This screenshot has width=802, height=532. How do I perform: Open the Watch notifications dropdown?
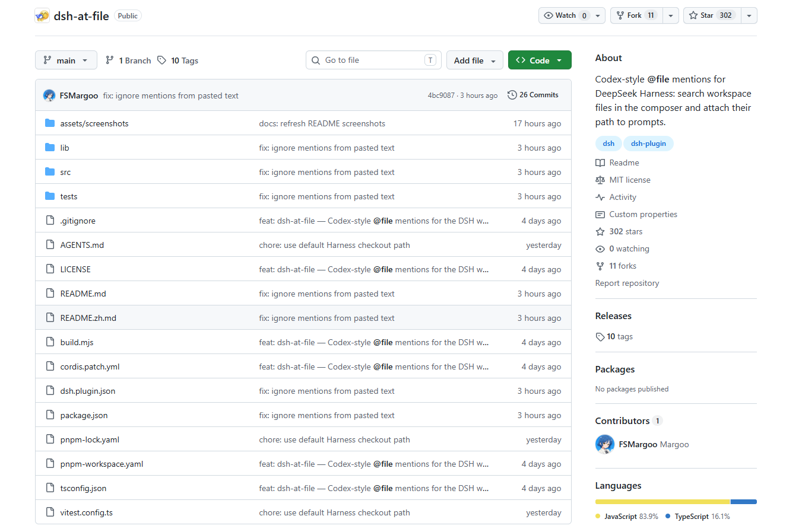(572, 15)
